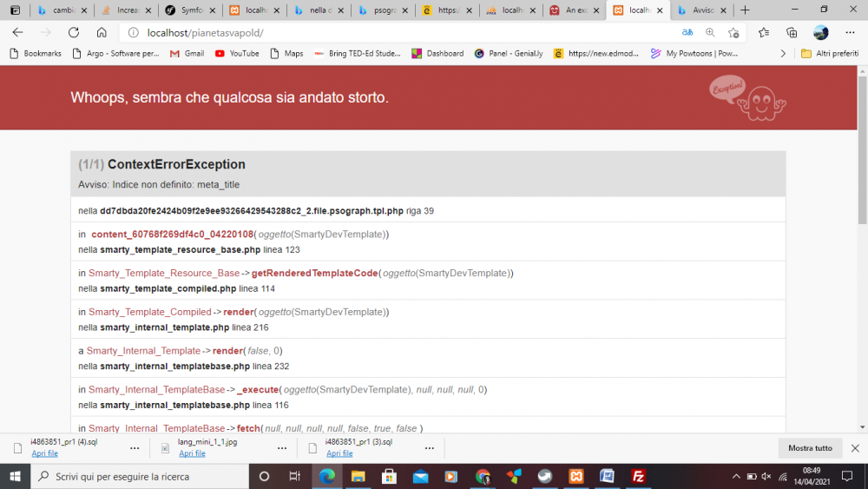Switch to the 'nella c' tab
Image resolution: width=868 pixels, height=489 pixels.
click(x=319, y=10)
